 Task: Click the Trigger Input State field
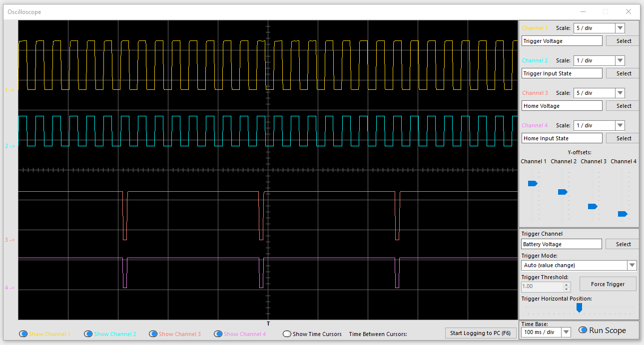[x=562, y=73]
